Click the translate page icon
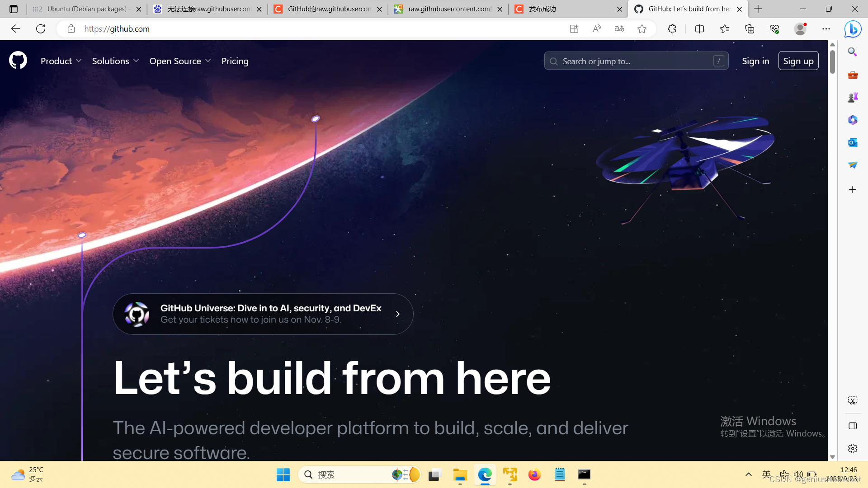Viewport: 868px width, 488px height. (619, 29)
